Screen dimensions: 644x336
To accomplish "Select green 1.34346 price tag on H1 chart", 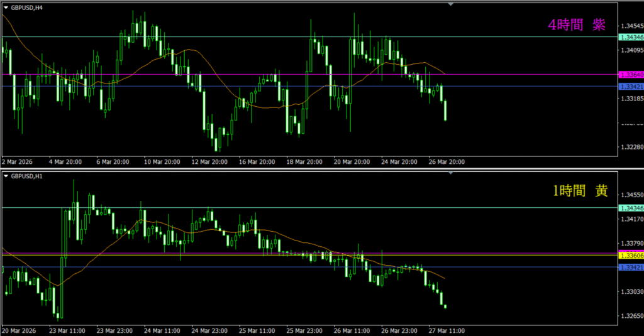I will point(631,208).
